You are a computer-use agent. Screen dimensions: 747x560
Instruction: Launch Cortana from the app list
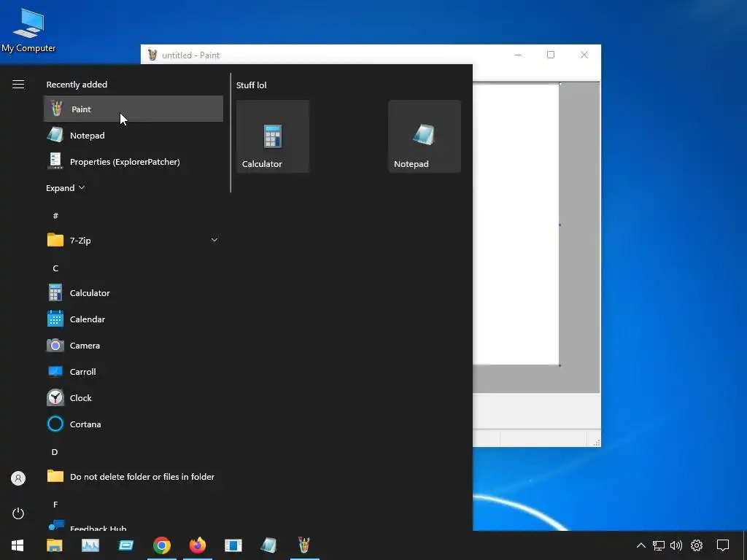[133, 424]
